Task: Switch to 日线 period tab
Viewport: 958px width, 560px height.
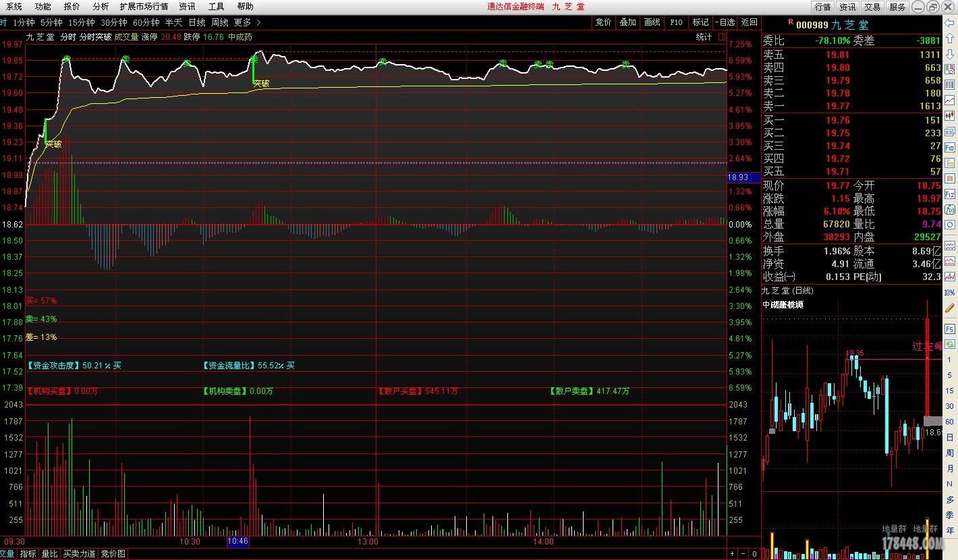Action: [x=197, y=22]
